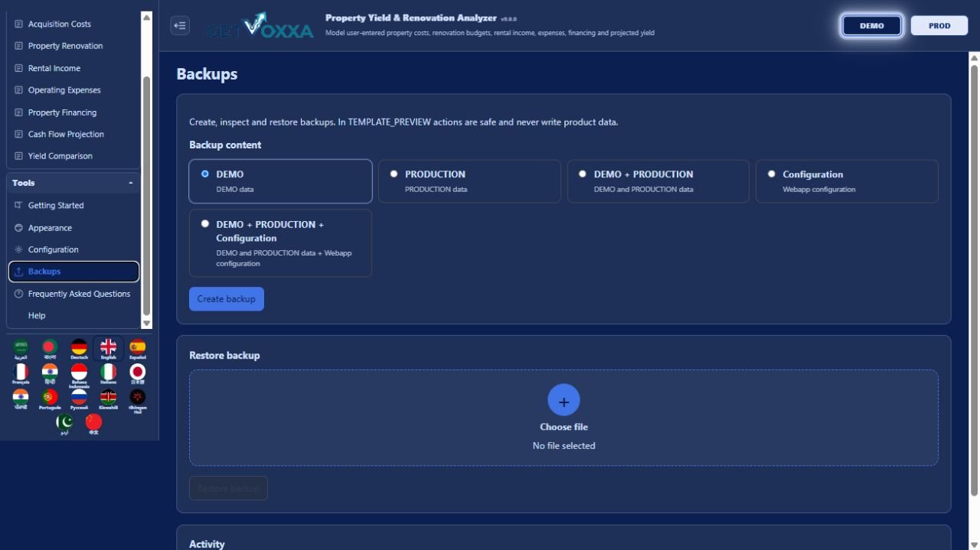The height and width of the screenshot is (550, 980).
Task: Select Deutsch language flag
Action: tap(79, 349)
